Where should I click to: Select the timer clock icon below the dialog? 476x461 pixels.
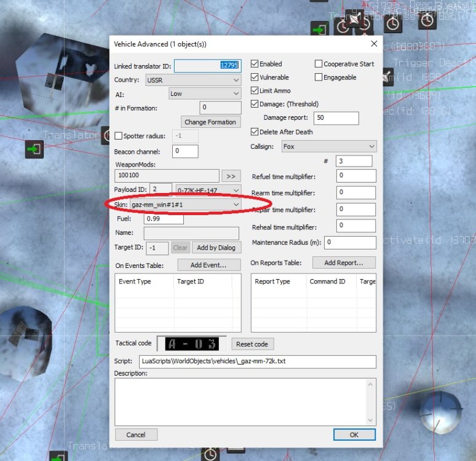pyautogui.click(x=210, y=454)
